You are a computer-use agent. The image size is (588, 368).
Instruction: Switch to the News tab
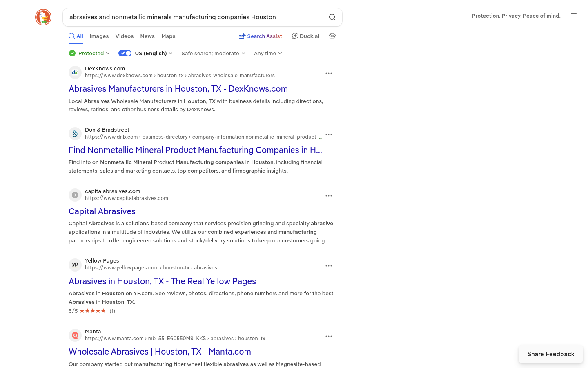pyautogui.click(x=147, y=36)
